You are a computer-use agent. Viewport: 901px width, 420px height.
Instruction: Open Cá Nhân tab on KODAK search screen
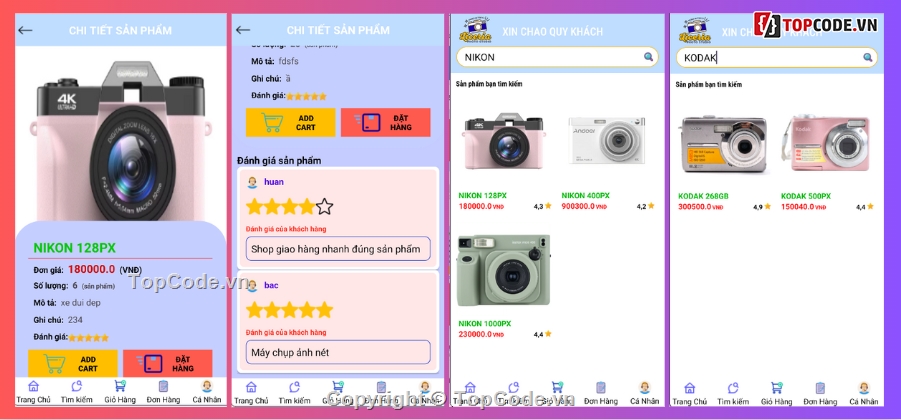coord(864,394)
